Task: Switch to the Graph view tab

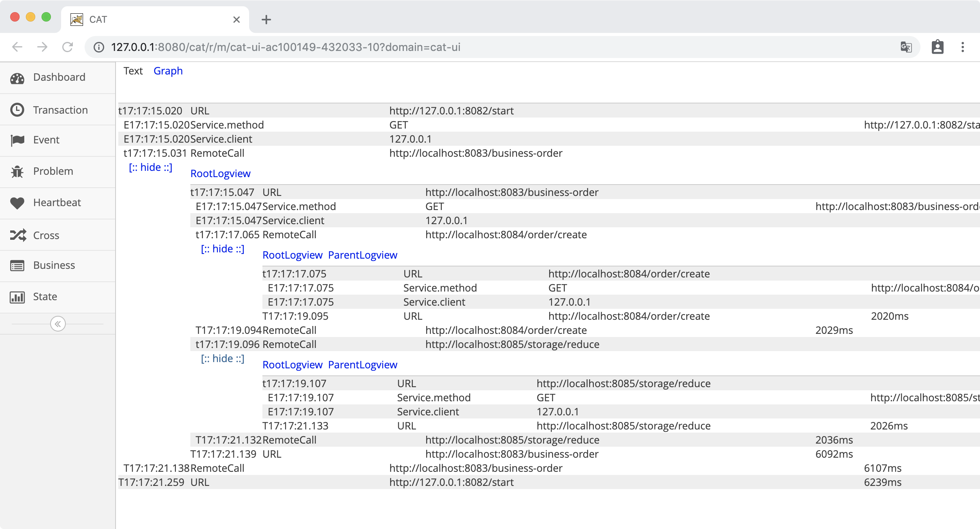Action: [x=168, y=71]
